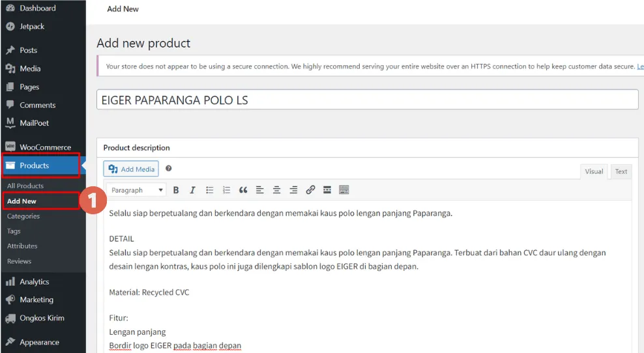The height and width of the screenshot is (353, 644).
Task: Open the Appearance menu
Action: pyautogui.click(x=39, y=343)
